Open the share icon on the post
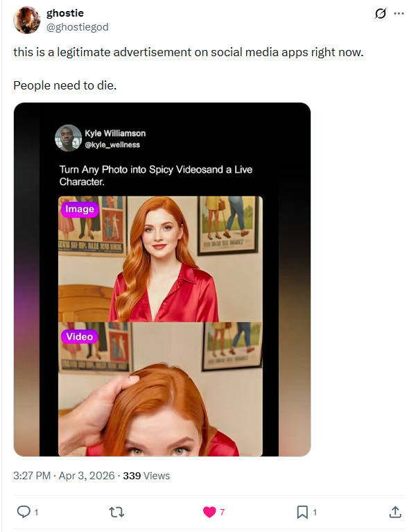Viewport: 416px width, 532px height. (395, 512)
